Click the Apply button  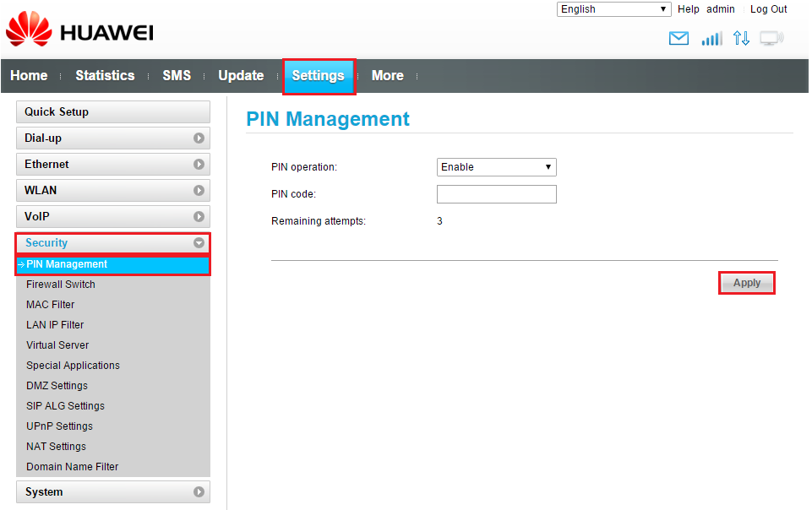tap(747, 283)
